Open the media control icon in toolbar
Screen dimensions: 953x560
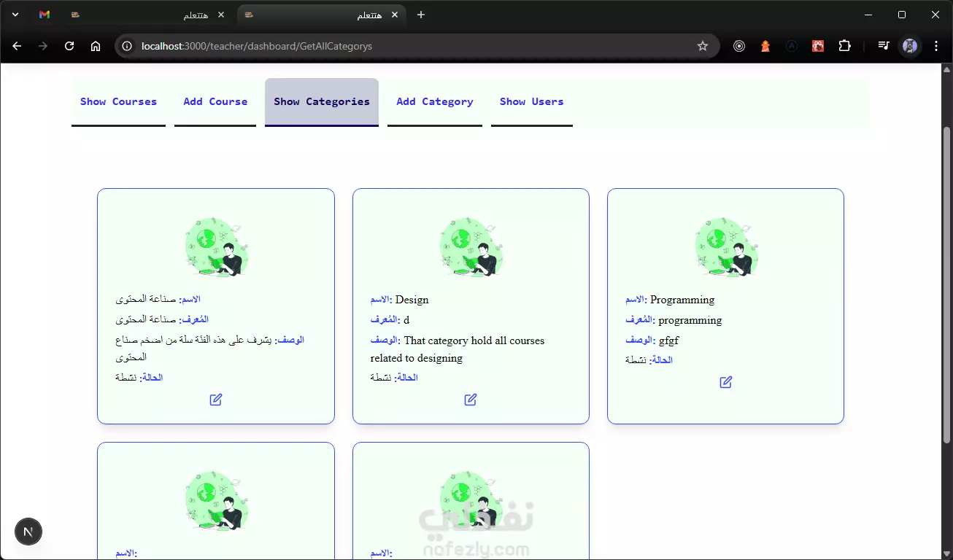pyautogui.click(x=884, y=46)
